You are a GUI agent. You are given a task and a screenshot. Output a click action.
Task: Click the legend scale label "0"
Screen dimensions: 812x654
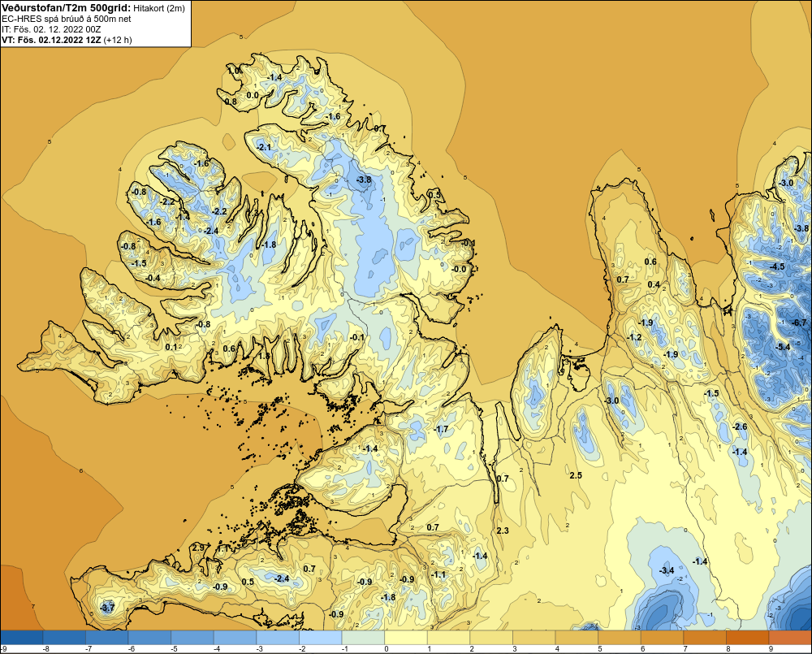[387, 649]
